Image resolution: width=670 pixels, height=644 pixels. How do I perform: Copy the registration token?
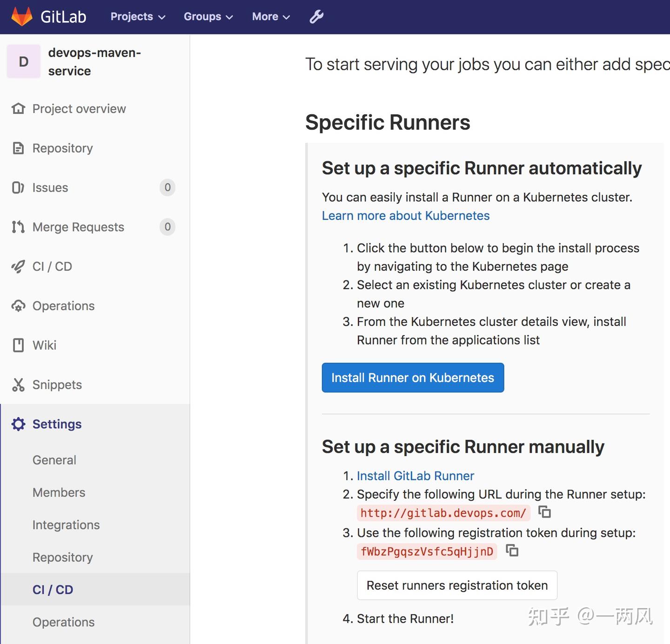pyautogui.click(x=513, y=551)
